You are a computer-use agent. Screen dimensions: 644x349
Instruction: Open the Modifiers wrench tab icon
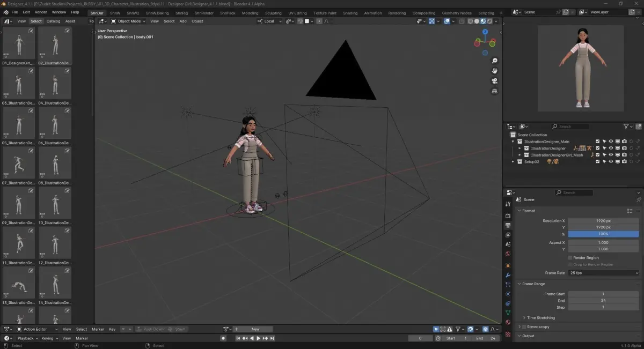(508, 275)
